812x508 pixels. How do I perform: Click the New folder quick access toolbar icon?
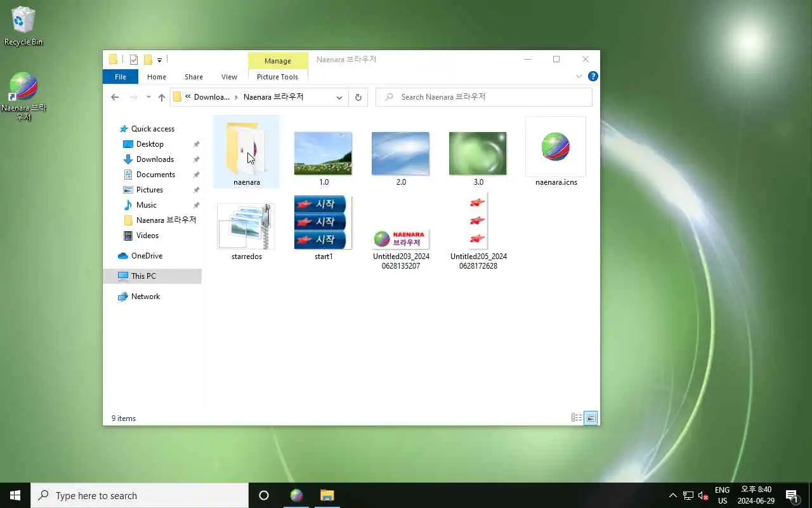click(148, 60)
